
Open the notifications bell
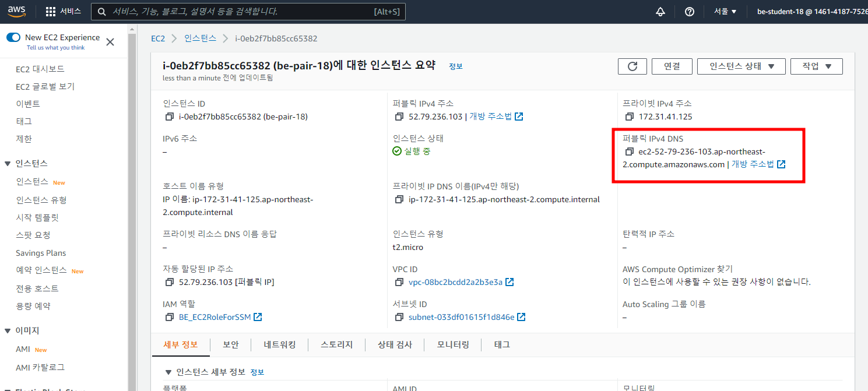[660, 12]
